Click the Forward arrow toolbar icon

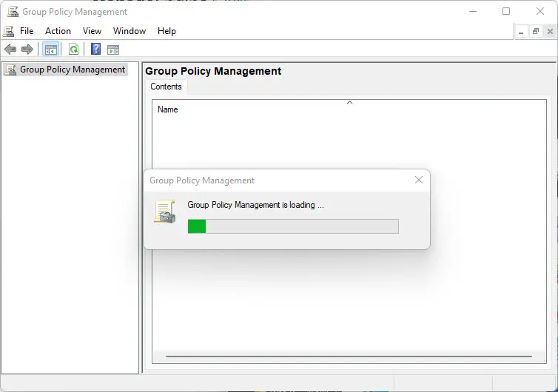click(27, 49)
